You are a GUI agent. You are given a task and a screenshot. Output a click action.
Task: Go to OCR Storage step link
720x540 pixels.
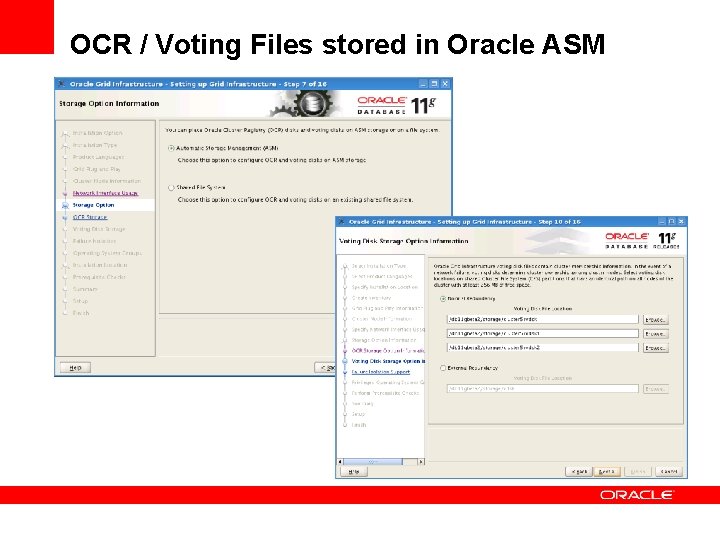[90, 217]
